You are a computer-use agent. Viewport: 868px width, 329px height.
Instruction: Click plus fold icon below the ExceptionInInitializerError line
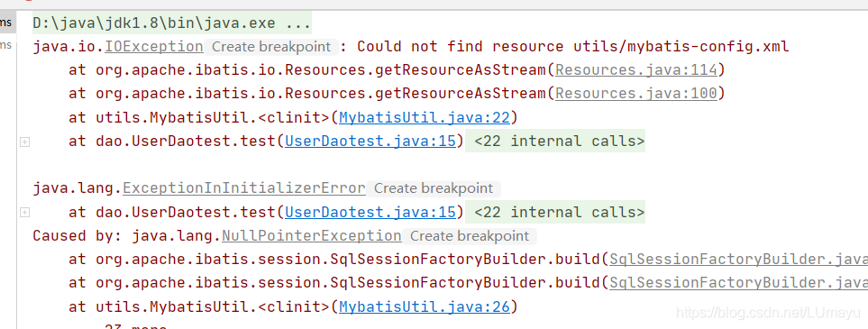click(x=24, y=212)
